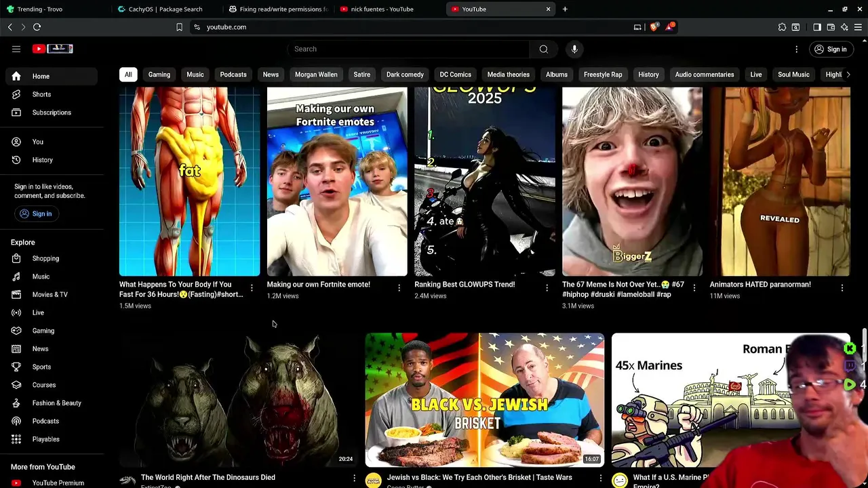Click into the YouTube Search field

408,49
